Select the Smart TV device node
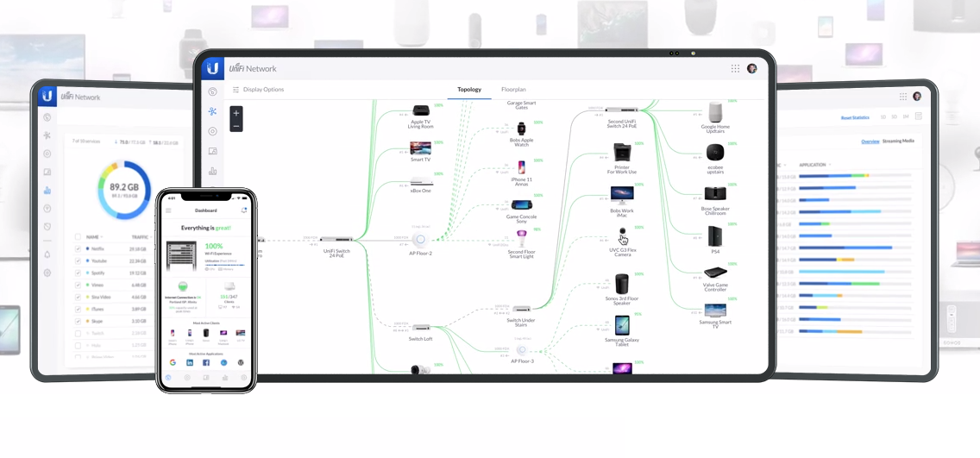980x458 pixels. click(421, 152)
